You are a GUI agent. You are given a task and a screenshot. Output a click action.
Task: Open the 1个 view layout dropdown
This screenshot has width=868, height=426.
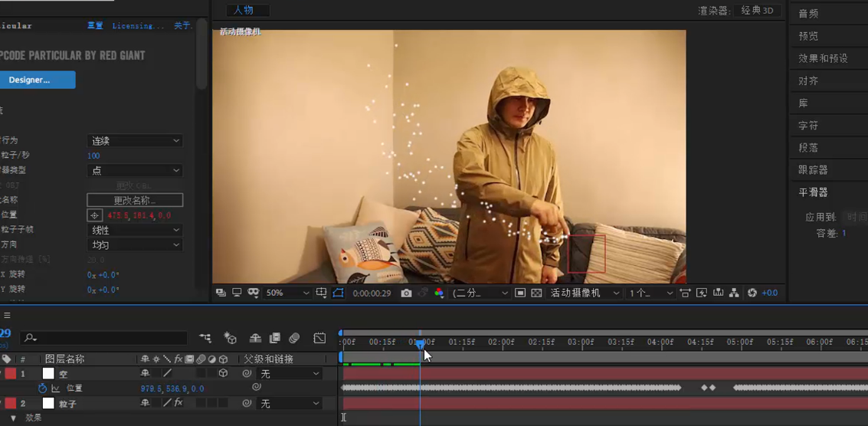[650, 293]
